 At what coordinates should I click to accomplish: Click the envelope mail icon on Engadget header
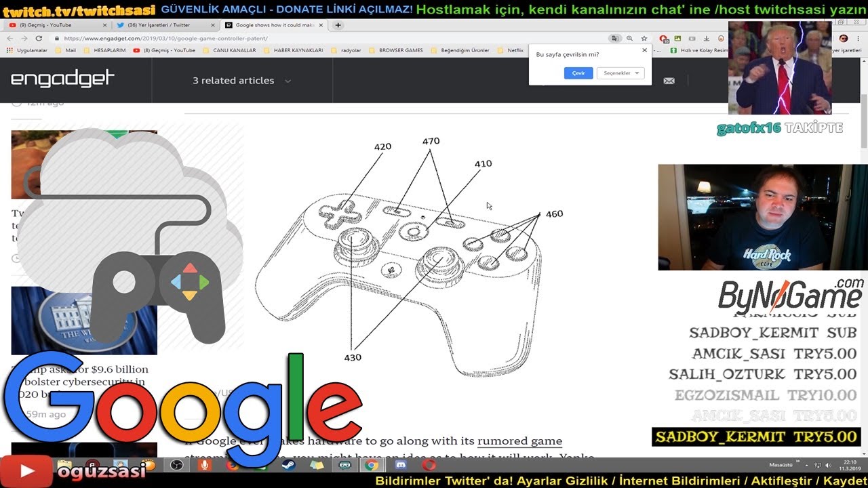tap(669, 81)
